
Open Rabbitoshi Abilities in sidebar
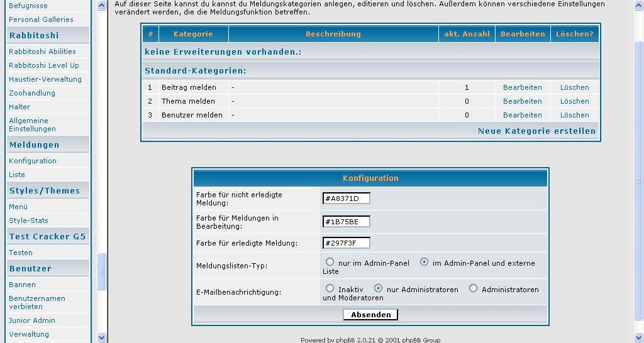click(x=42, y=52)
